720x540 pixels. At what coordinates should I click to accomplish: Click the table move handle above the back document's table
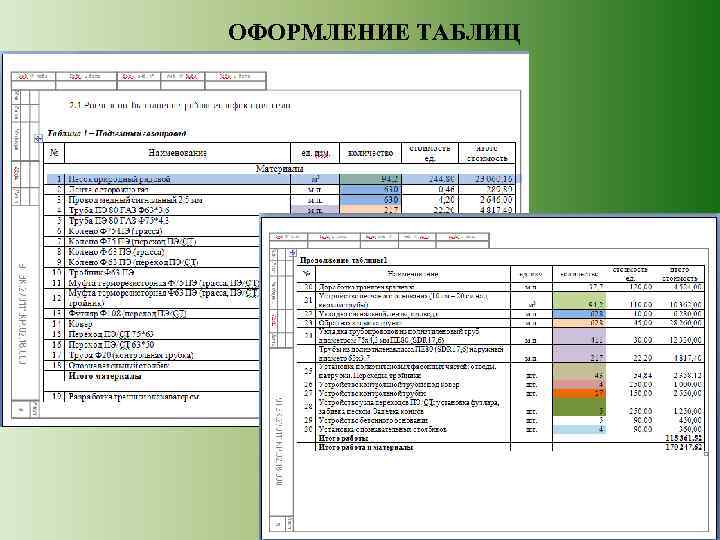[x=38, y=138]
